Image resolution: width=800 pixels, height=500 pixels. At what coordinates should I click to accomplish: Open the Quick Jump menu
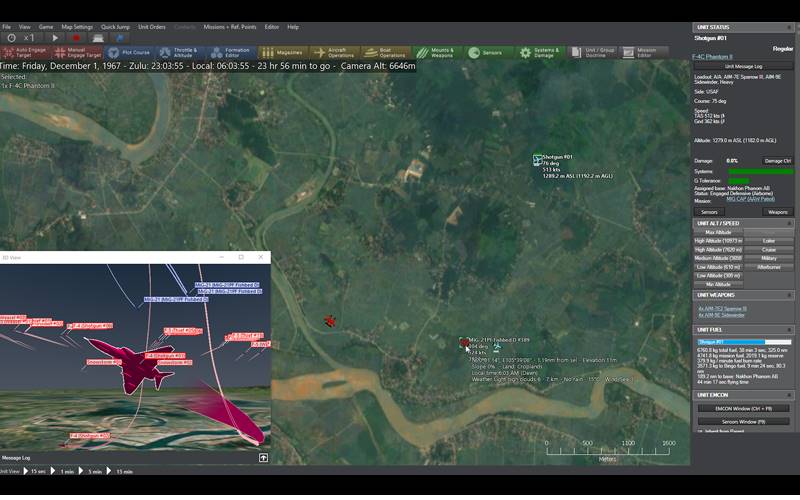coord(115,26)
